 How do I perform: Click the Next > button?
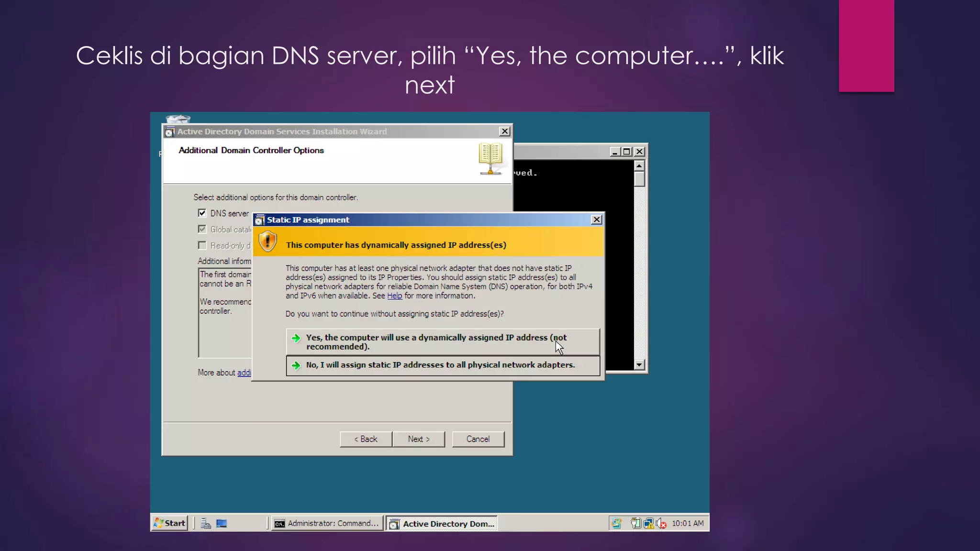pos(419,439)
